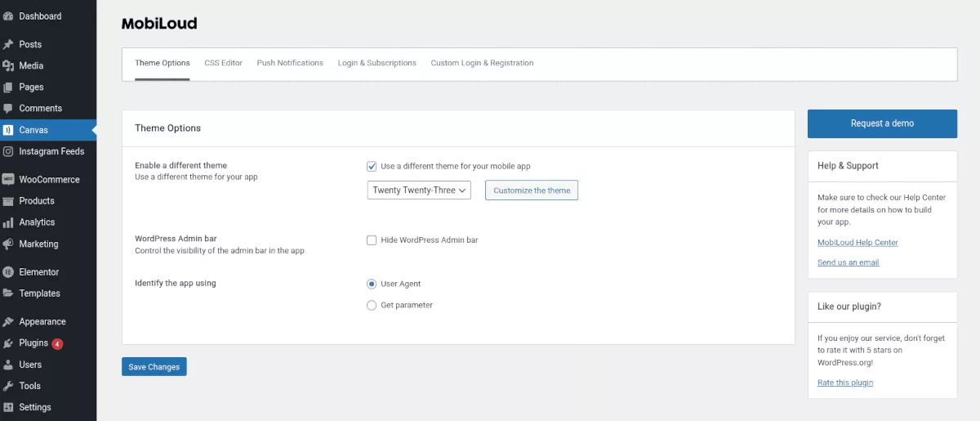Click the Rate this plugin link
The image size is (980, 421).
pyautogui.click(x=845, y=383)
